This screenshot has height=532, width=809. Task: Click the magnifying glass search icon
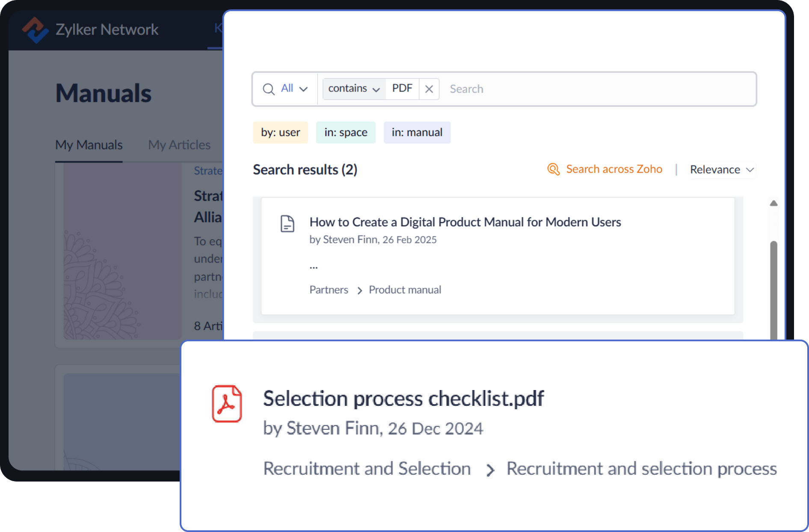(x=269, y=89)
